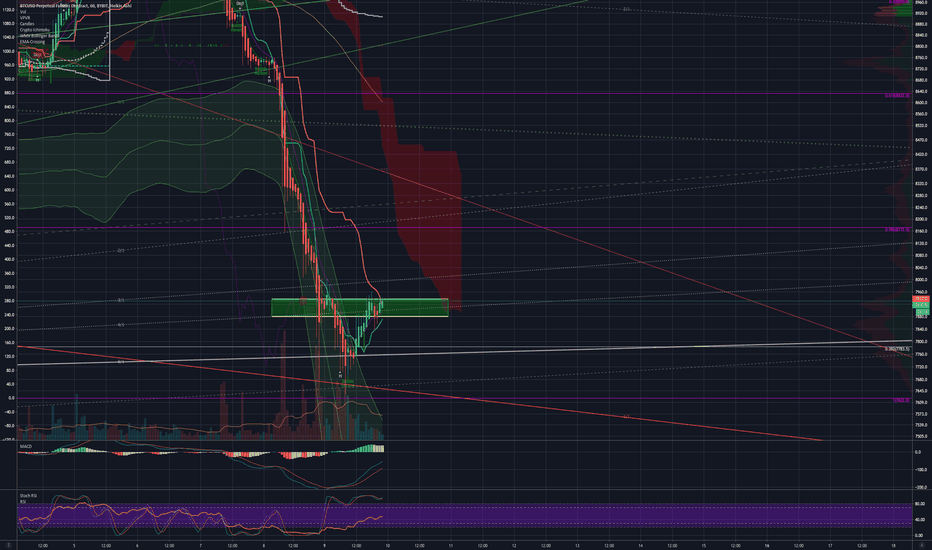This screenshot has width=932, height=550.
Task: Click date 10 on the time axis
Action: coord(388,545)
